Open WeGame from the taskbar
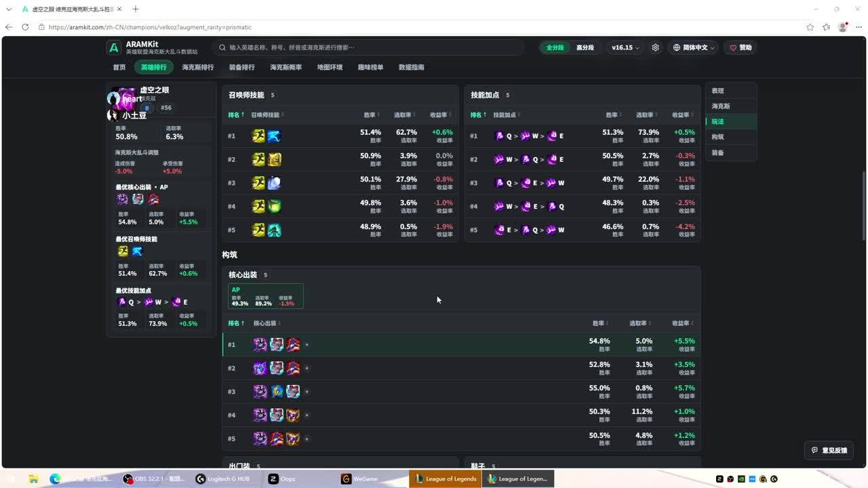 pyautogui.click(x=359, y=479)
